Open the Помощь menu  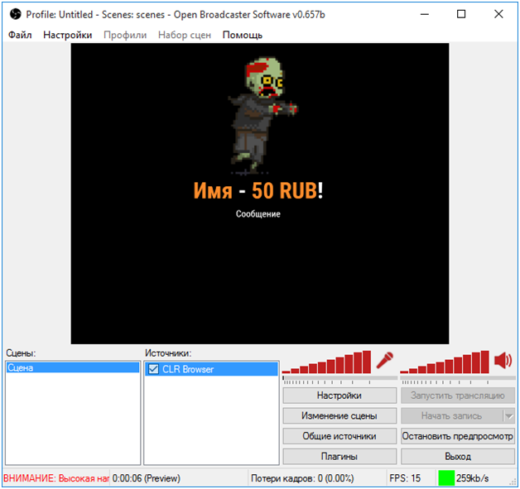coord(242,35)
